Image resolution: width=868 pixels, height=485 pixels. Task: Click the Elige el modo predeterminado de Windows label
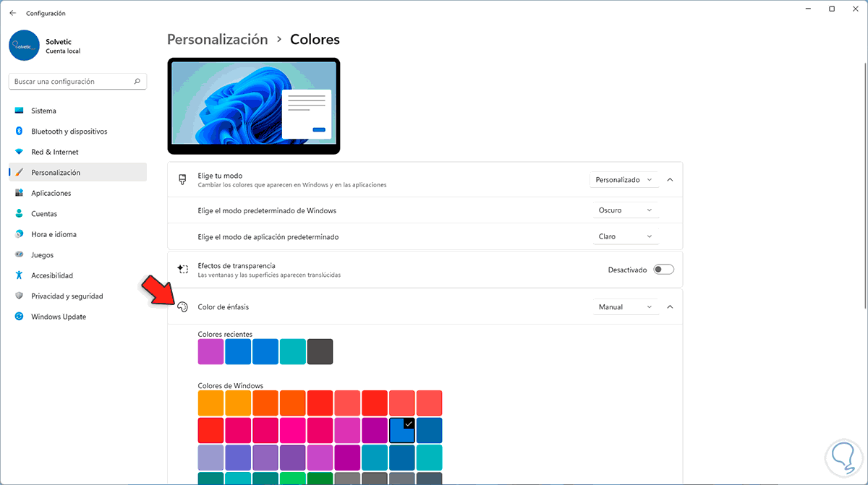pyautogui.click(x=267, y=210)
